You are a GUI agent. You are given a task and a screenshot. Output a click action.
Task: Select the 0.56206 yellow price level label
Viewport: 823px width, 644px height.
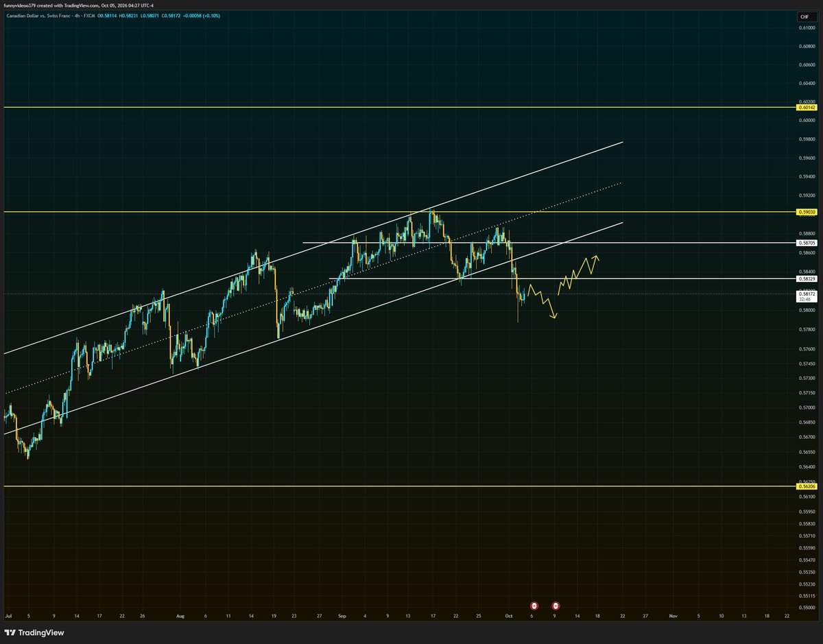pos(807,486)
